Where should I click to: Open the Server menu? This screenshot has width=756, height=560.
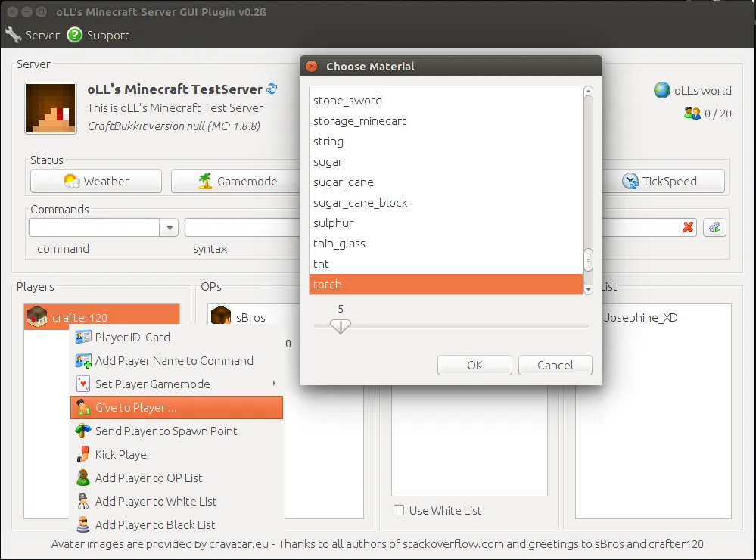33,35
